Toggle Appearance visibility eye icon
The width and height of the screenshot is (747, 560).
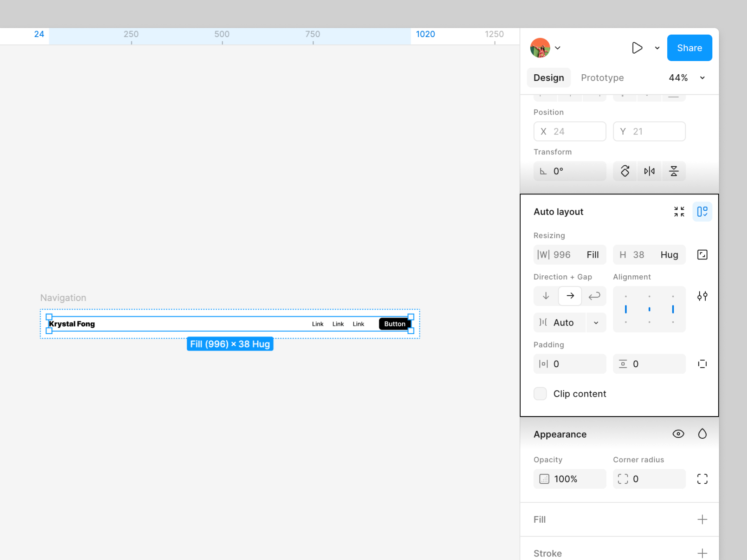pyautogui.click(x=678, y=434)
